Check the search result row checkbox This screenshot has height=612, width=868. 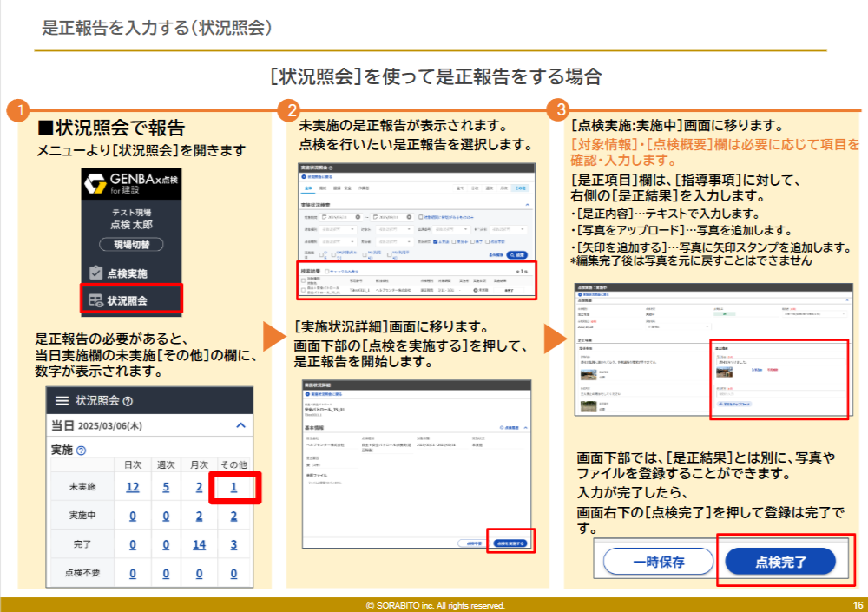click(x=303, y=289)
